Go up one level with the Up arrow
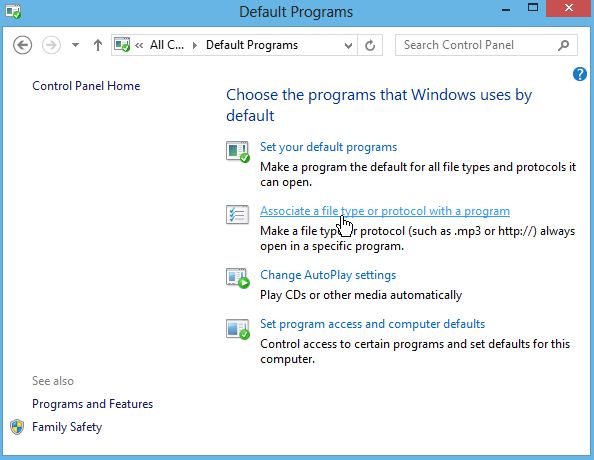 (x=98, y=45)
